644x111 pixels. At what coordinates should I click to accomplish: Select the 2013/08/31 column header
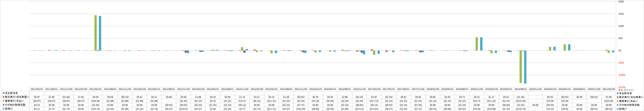pos(169,89)
